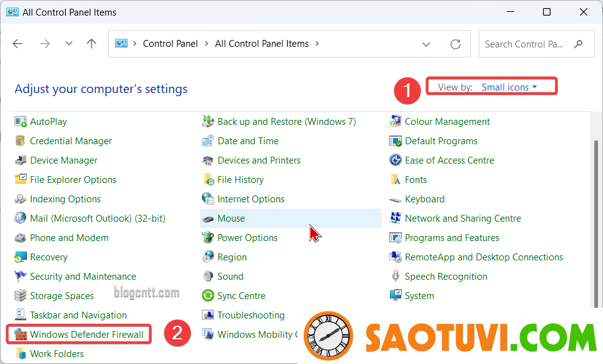Image resolution: width=603 pixels, height=364 pixels.
Task: Open the address bar history dropdown
Action: tap(426, 44)
